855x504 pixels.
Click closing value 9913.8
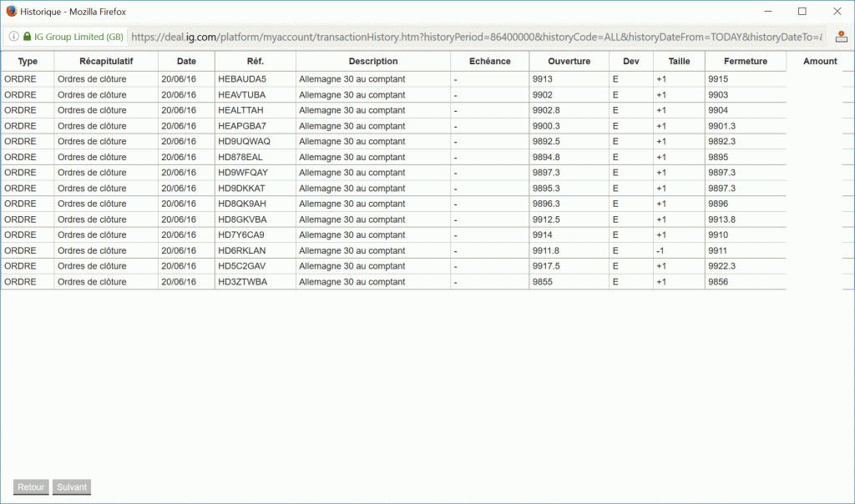[x=722, y=219]
